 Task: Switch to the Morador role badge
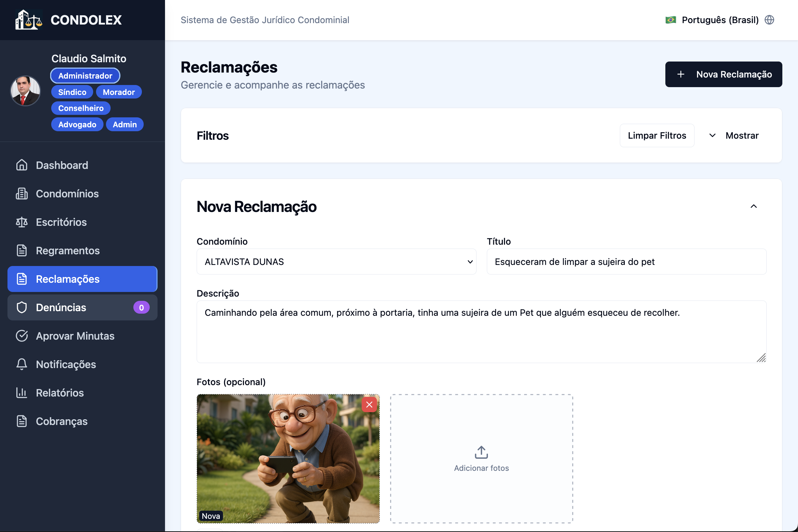pos(119,92)
